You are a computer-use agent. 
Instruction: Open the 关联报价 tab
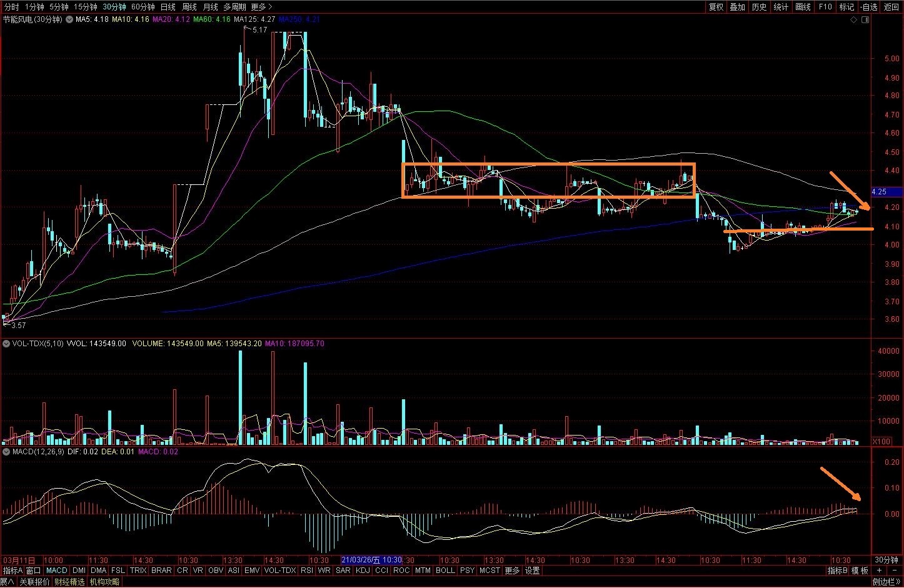pos(34,582)
